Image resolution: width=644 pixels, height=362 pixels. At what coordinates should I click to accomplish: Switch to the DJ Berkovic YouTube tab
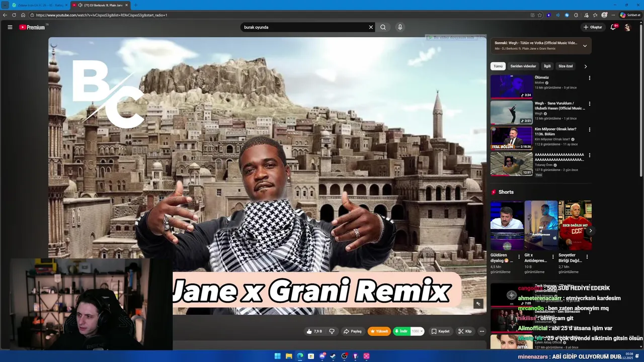click(x=100, y=5)
